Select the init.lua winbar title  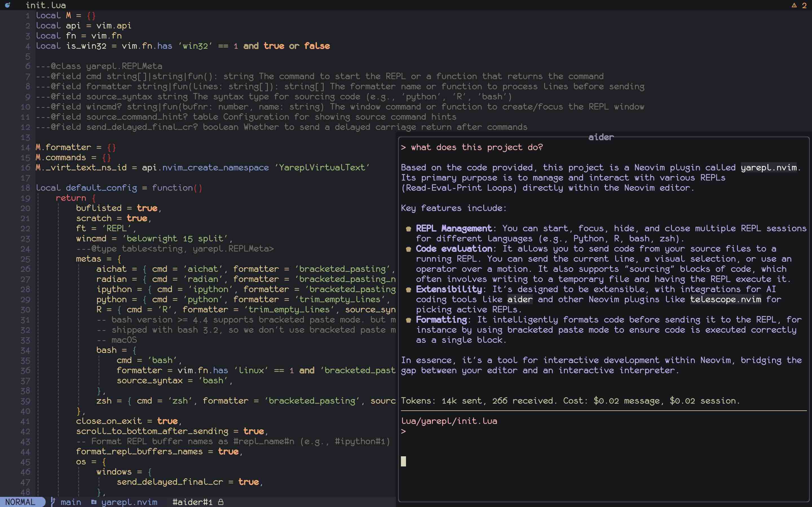[46, 5]
